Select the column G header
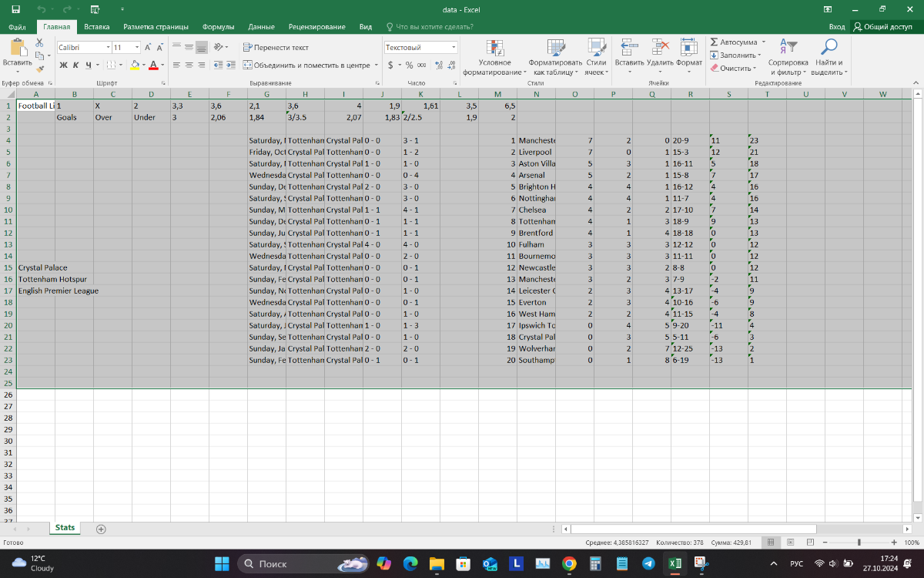This screenshot has height=578, width=924. coord(266,94)
